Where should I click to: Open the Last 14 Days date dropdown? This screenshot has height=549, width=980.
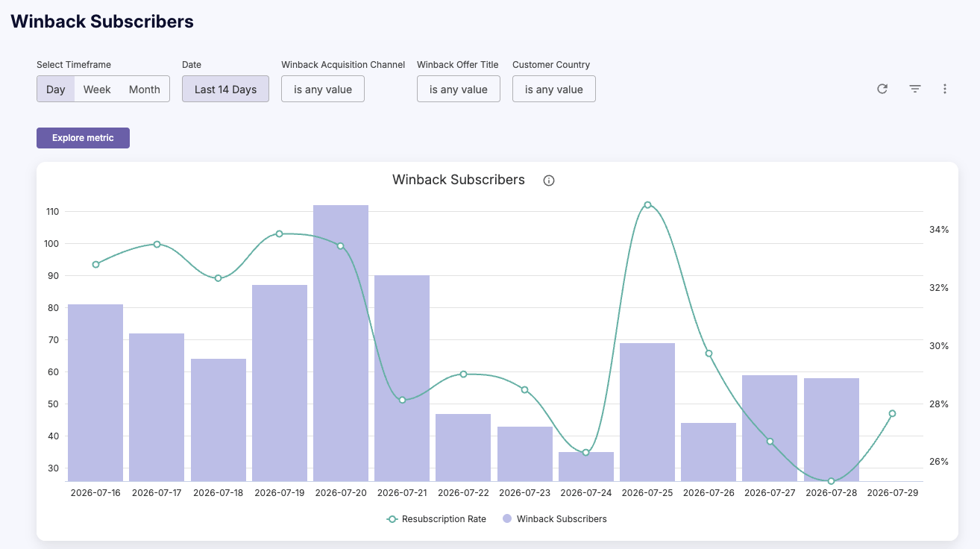(x=225, y=89)
